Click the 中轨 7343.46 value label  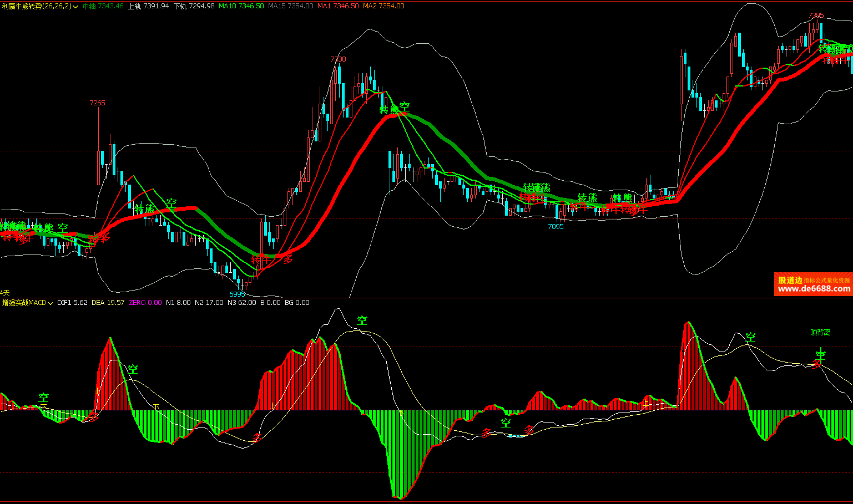pos(103,6)
